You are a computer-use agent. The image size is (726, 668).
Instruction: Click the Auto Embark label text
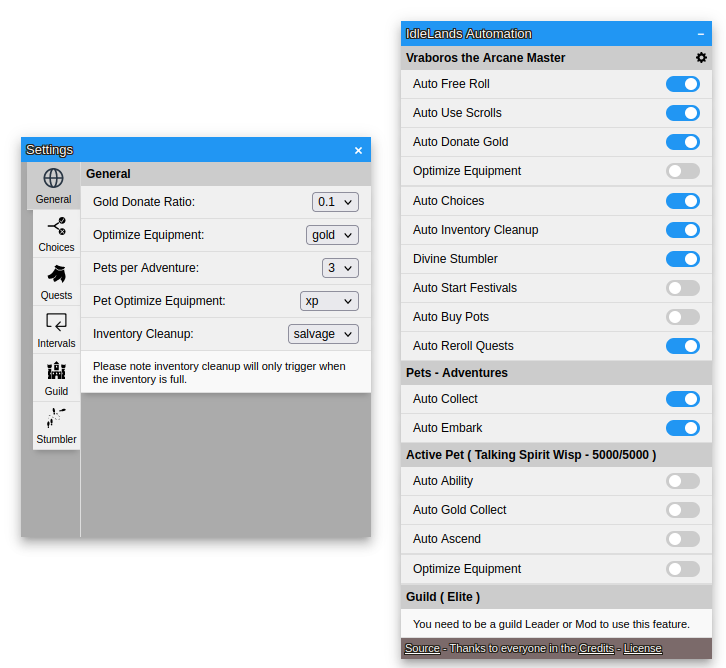[448, 428]
